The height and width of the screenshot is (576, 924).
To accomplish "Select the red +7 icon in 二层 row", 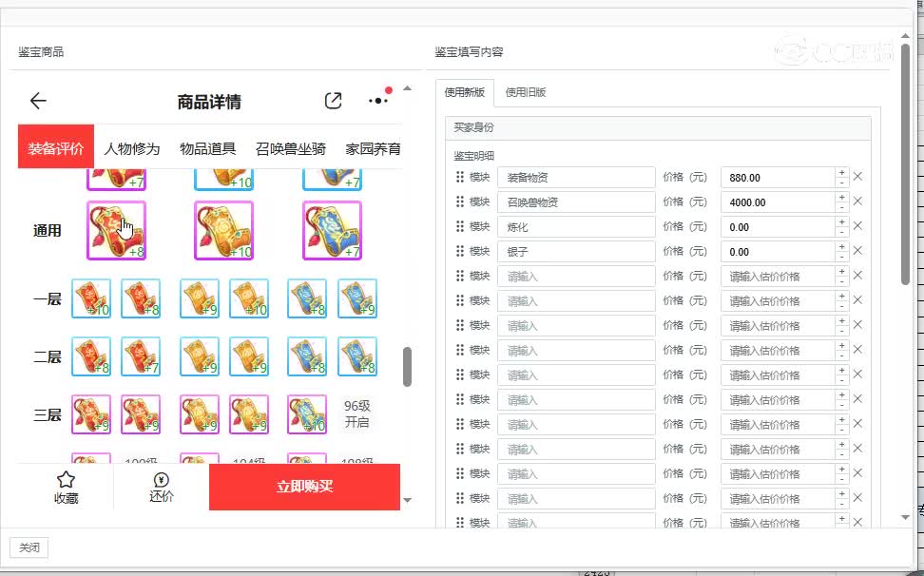I will 141,356.
